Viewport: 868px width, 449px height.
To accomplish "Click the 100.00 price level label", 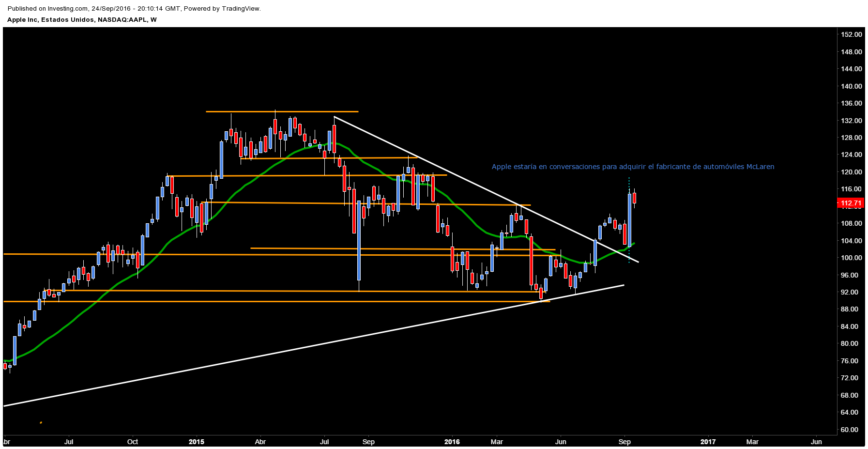I will point(851,258).
